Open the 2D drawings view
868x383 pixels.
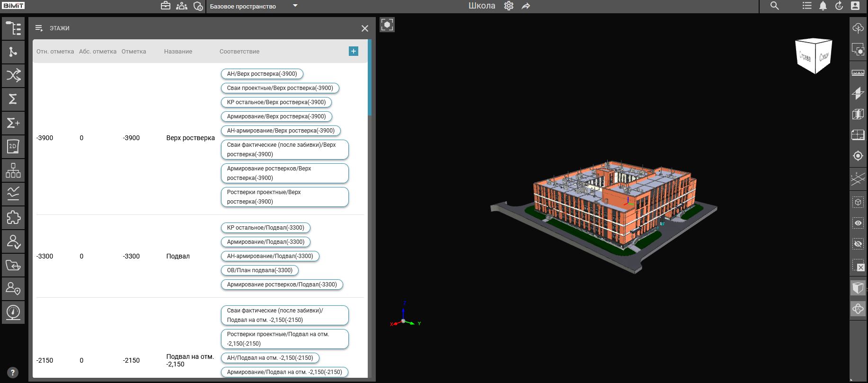coord(13,147)
